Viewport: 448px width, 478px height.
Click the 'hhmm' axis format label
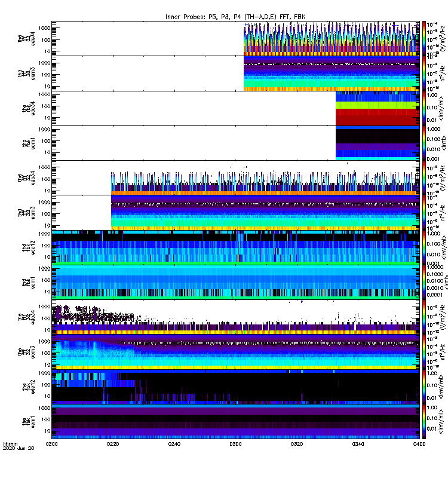tap(10, 444)
